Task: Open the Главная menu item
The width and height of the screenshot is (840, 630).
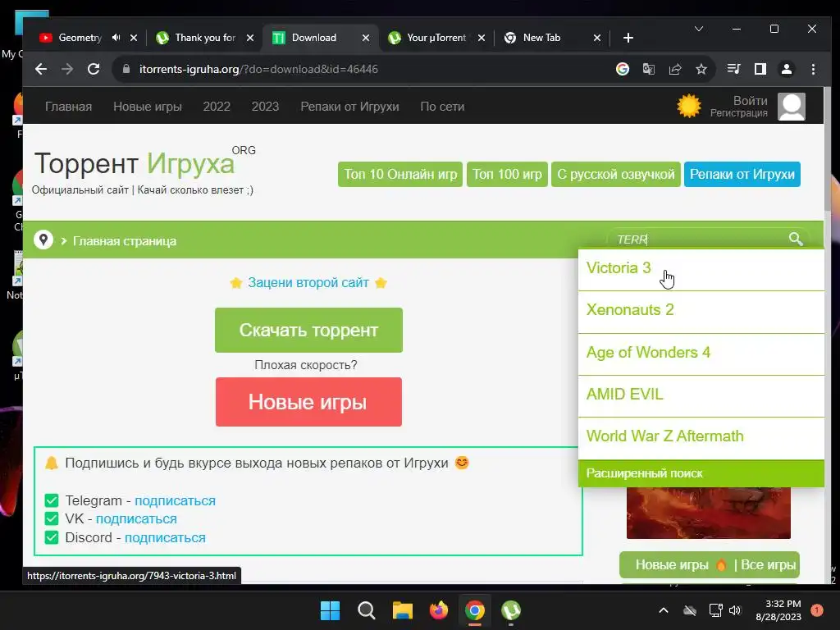Action: 69,107
